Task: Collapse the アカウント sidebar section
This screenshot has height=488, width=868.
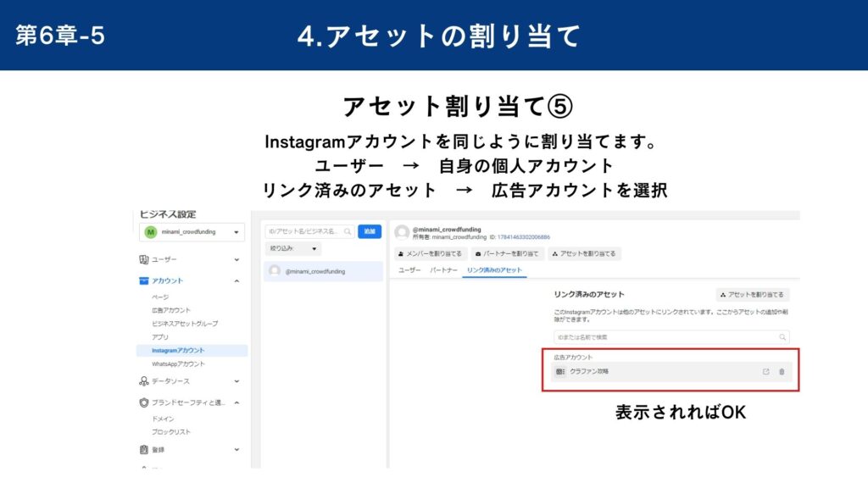Action: tap(237, 281)
